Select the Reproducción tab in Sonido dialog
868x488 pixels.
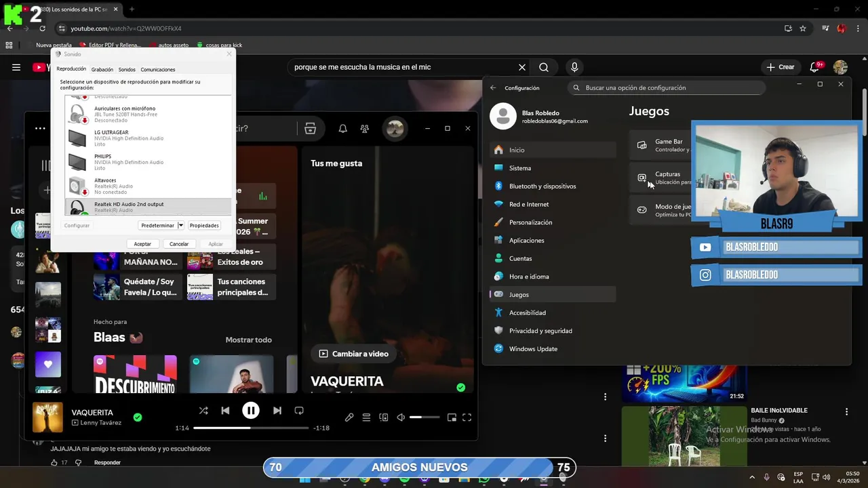point(71,69)
